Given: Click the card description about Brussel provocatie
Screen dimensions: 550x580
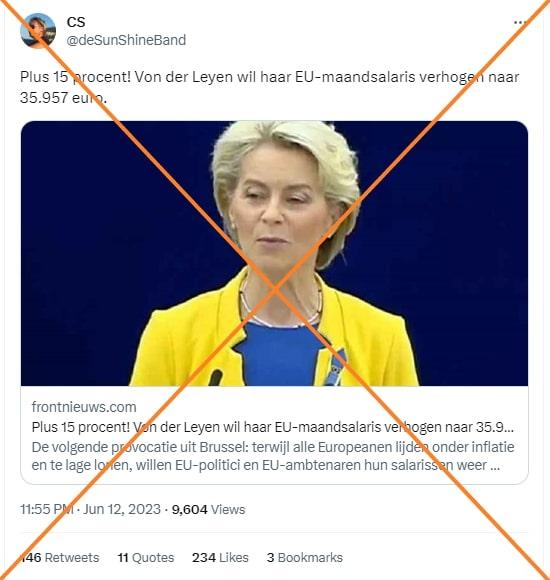Looking at the screenshot, I should coord(273,456).
